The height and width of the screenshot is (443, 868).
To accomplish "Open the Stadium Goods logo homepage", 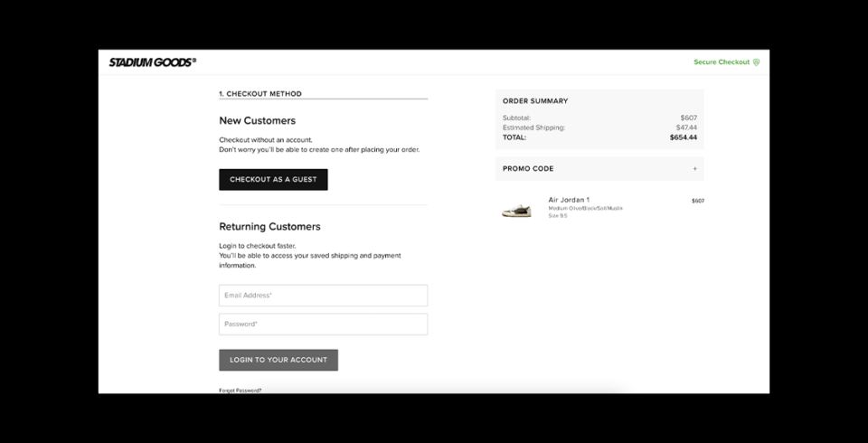I will [x=152, y=62].
